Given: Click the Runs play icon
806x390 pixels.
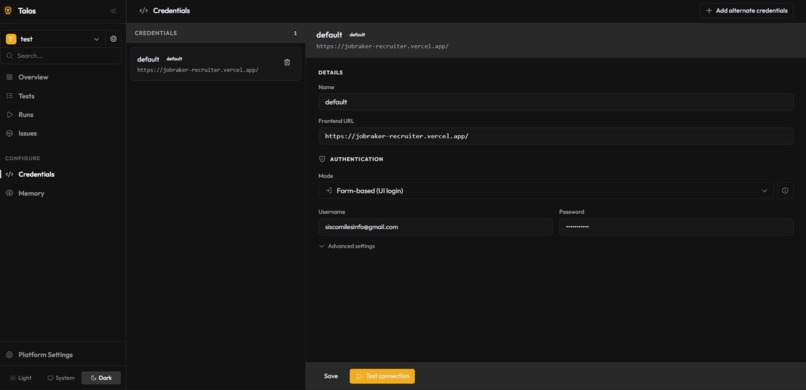Looking at the screenshot, I should [x=9, y=115].
